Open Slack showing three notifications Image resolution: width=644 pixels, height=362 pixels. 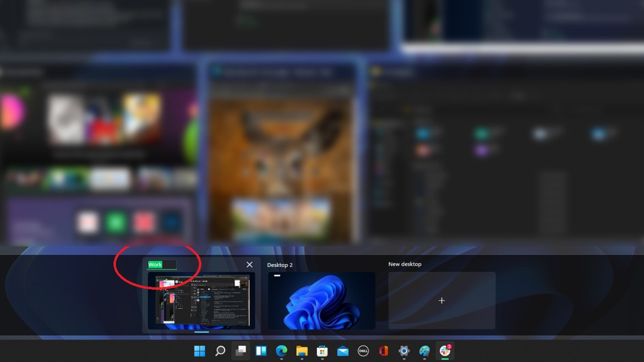(x=444, y=350)
